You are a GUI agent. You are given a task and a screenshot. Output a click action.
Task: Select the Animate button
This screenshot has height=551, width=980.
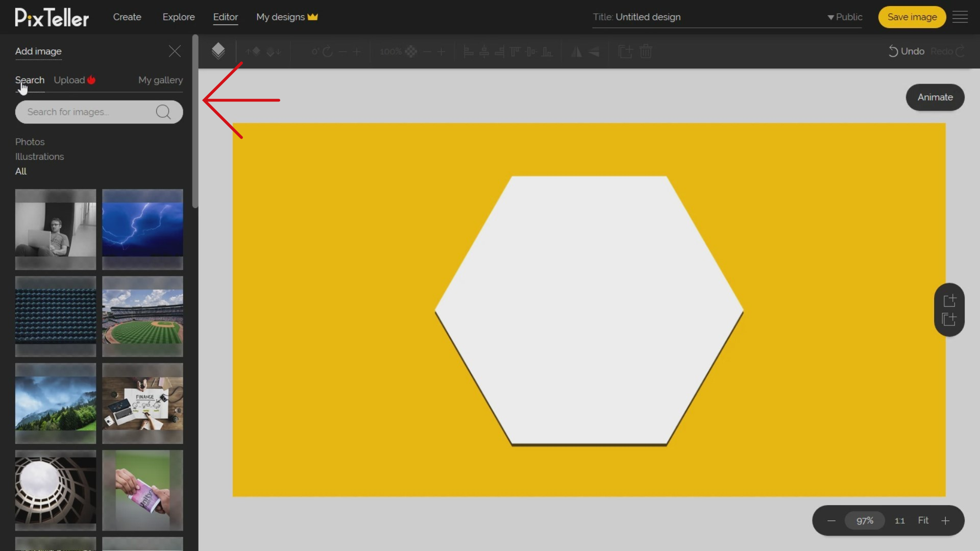(935, 97)
